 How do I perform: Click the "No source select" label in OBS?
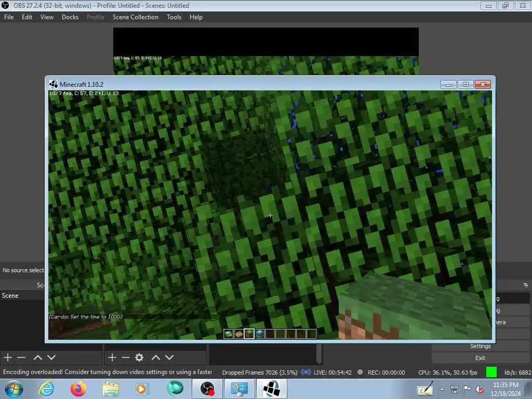(x=23, y=270)
